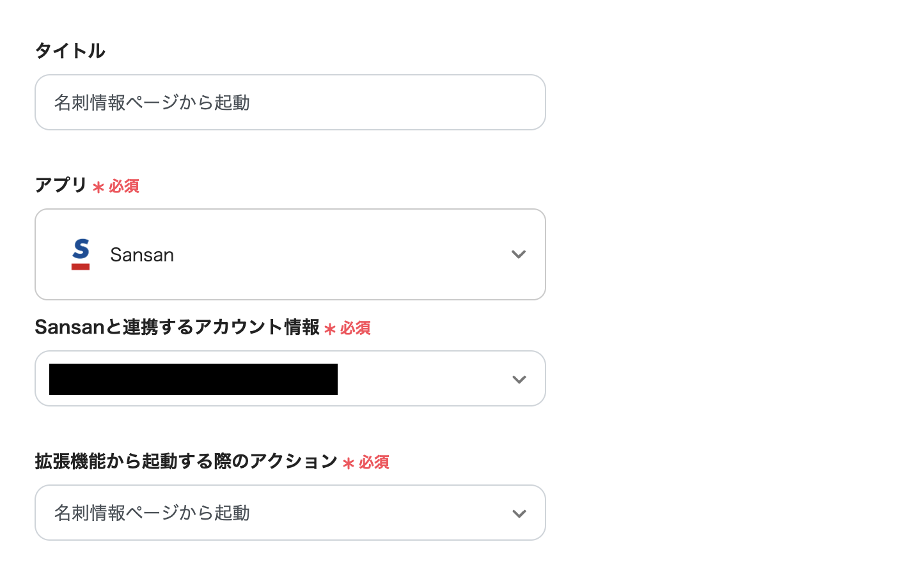Screen dimensions: 912x588
Task: Click the blacked-out account value
Action: click(193, 379)
